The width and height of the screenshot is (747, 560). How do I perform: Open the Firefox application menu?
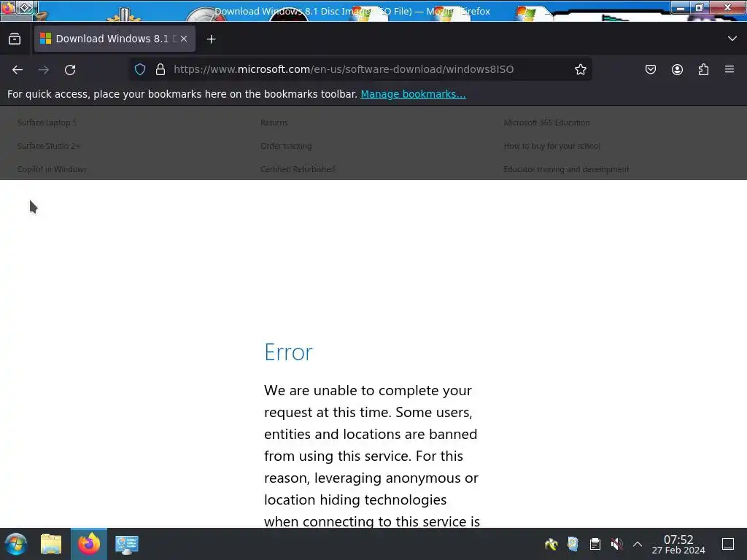tap(729, 69)
